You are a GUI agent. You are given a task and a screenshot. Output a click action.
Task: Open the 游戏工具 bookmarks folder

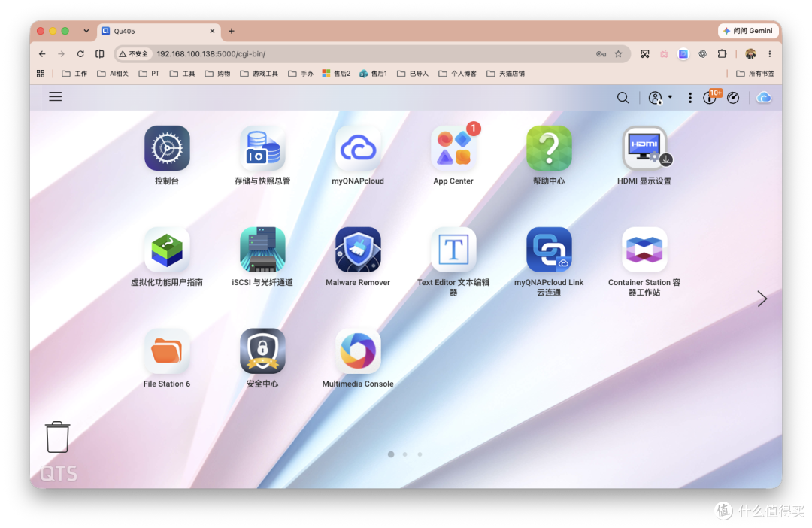click(259, 74)
